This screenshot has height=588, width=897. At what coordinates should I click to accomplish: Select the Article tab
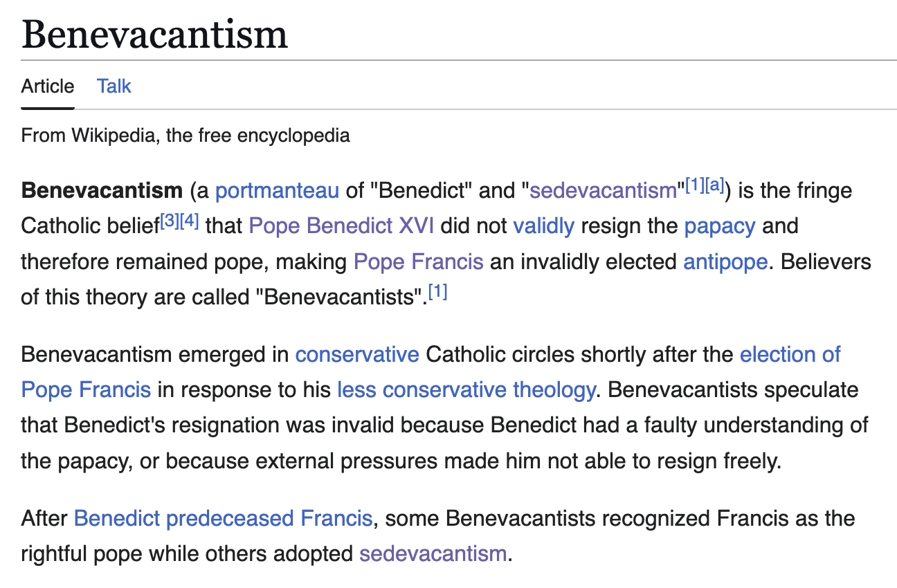click(48, 86)
